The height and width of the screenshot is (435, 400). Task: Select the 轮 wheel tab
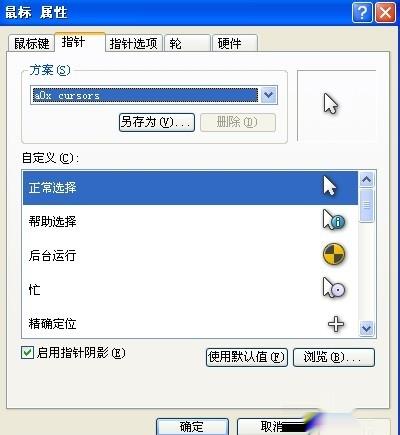tap(187, 43)
